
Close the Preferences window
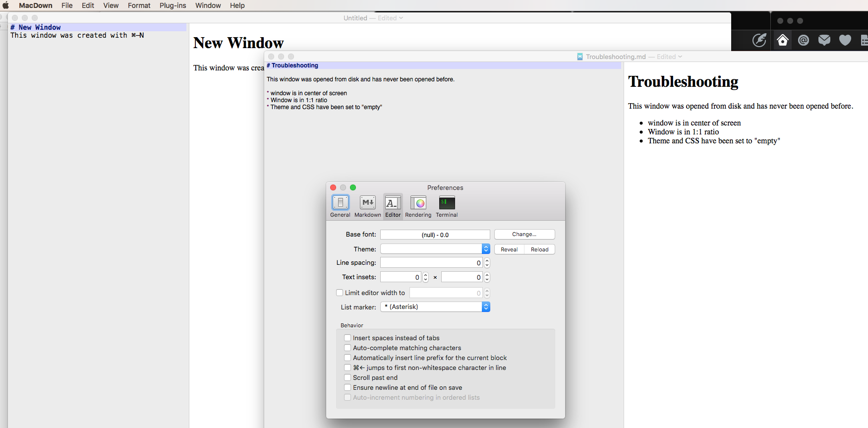point(333,187)
